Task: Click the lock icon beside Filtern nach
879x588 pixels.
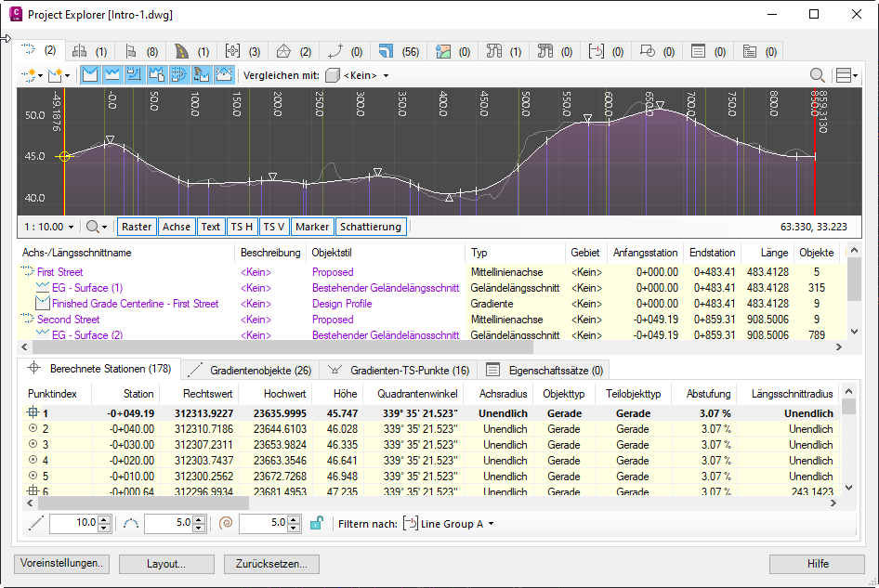Action: point(317,524)
